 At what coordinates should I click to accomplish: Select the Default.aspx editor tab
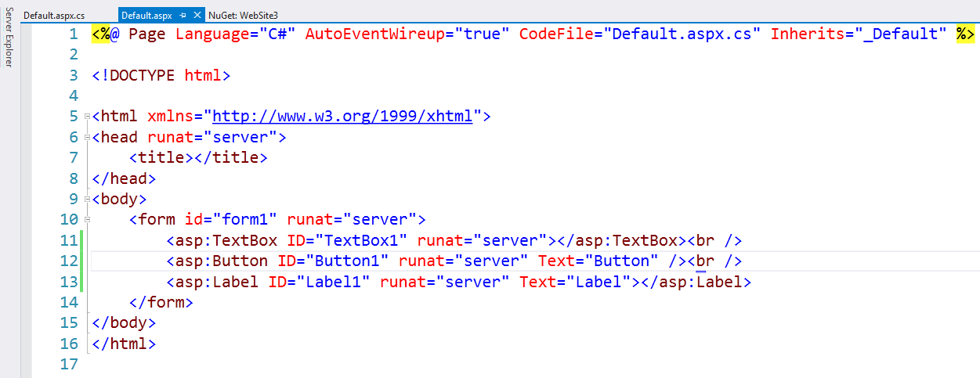pos(146,15)
